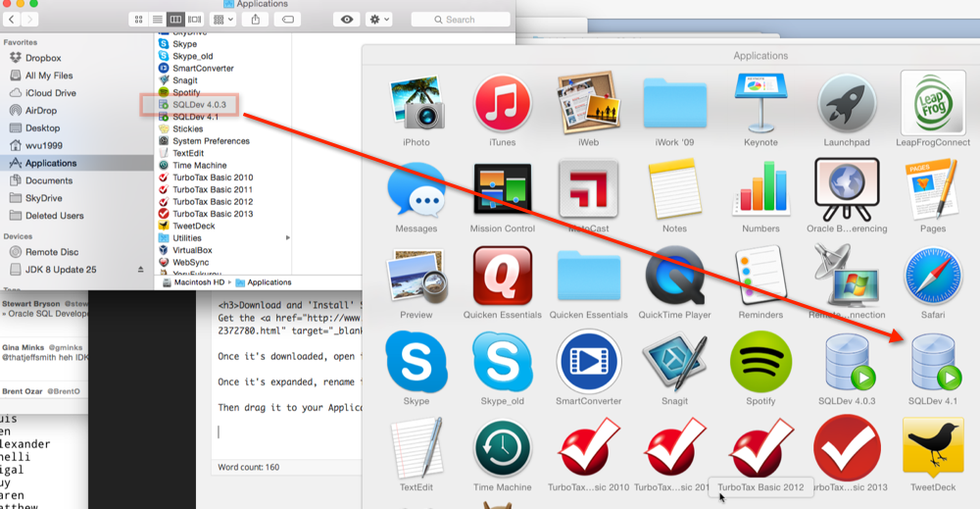The image size is (980, 509).
Task: Launch Quicken Essentials red Q app
Action: pos(503,276)
